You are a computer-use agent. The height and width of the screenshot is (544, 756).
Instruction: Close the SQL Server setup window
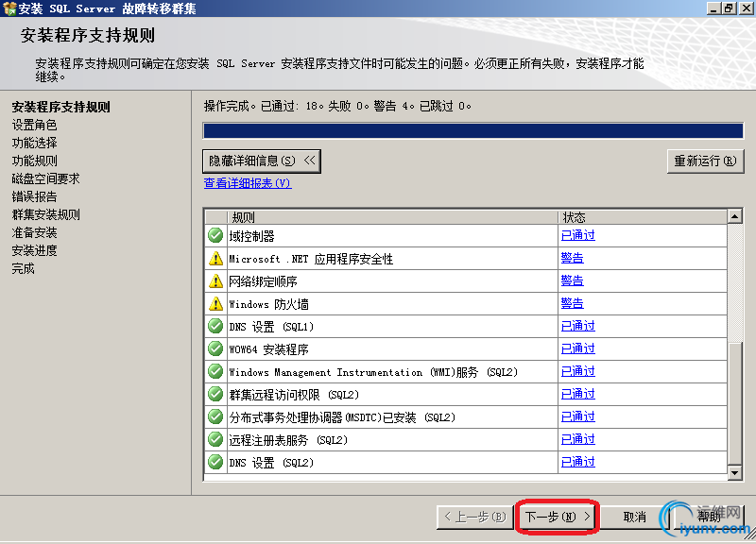(747, 8)
